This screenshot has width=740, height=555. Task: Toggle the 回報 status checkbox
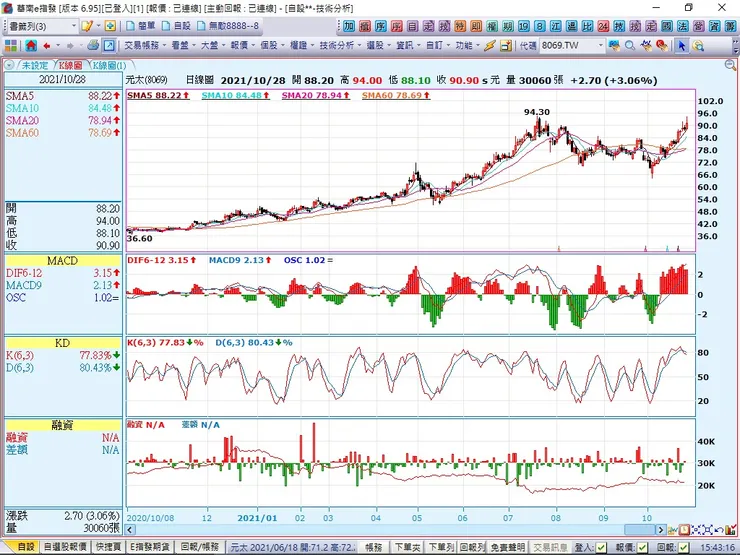[683, 547]
